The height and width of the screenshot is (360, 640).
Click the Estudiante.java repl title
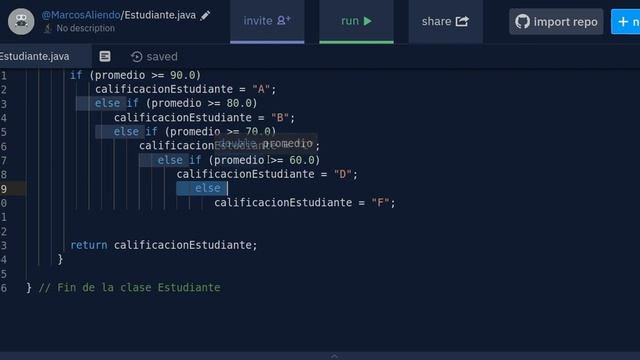(x=160, y=15)
